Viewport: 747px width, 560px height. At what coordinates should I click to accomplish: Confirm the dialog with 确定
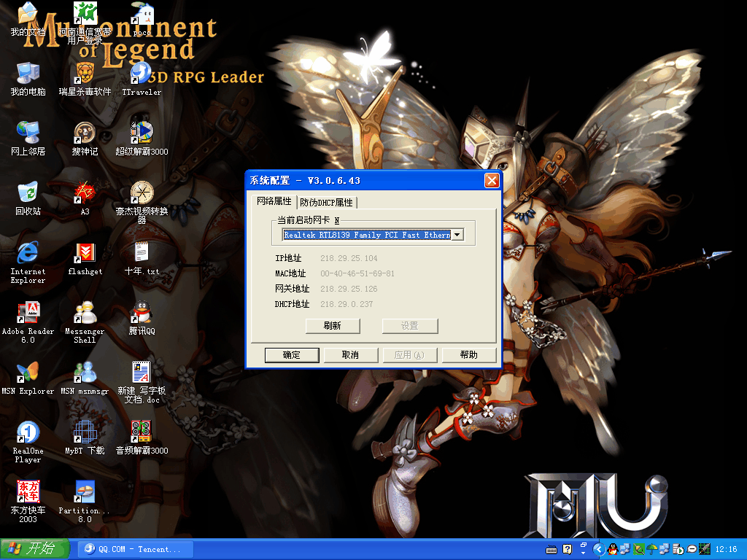(x=292, y=355)
